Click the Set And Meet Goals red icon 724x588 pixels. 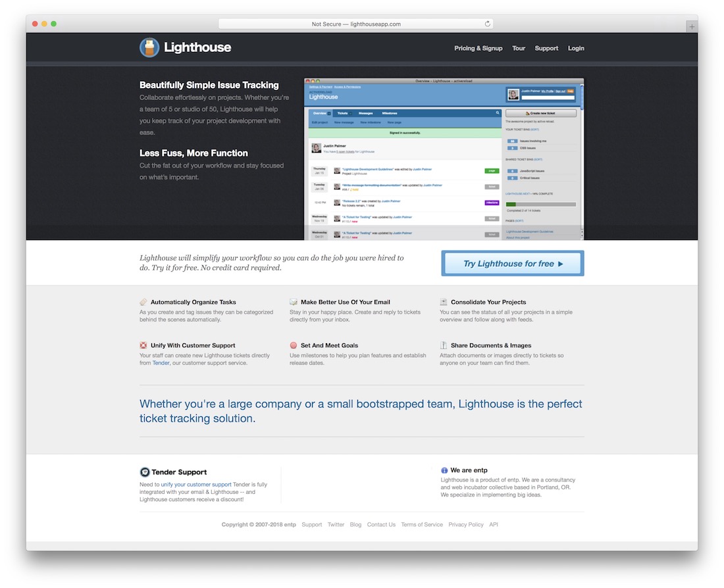pyautogui.click(x=293, y=345)
